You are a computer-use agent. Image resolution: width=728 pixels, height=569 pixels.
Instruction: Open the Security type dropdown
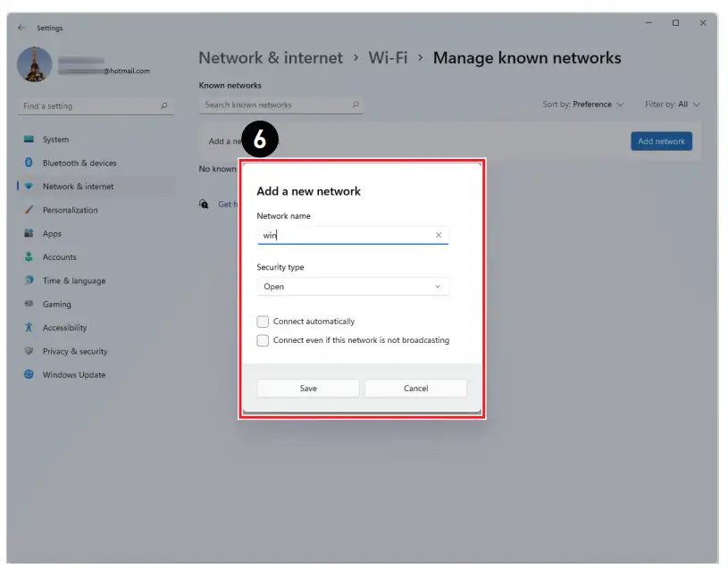tap(352, 287)
